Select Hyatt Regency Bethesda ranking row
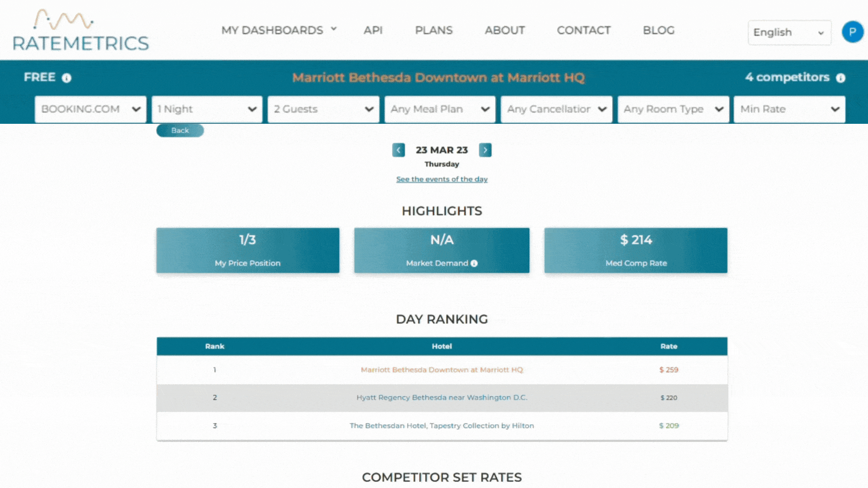This screenshot has width=868, height=488. 442,398
